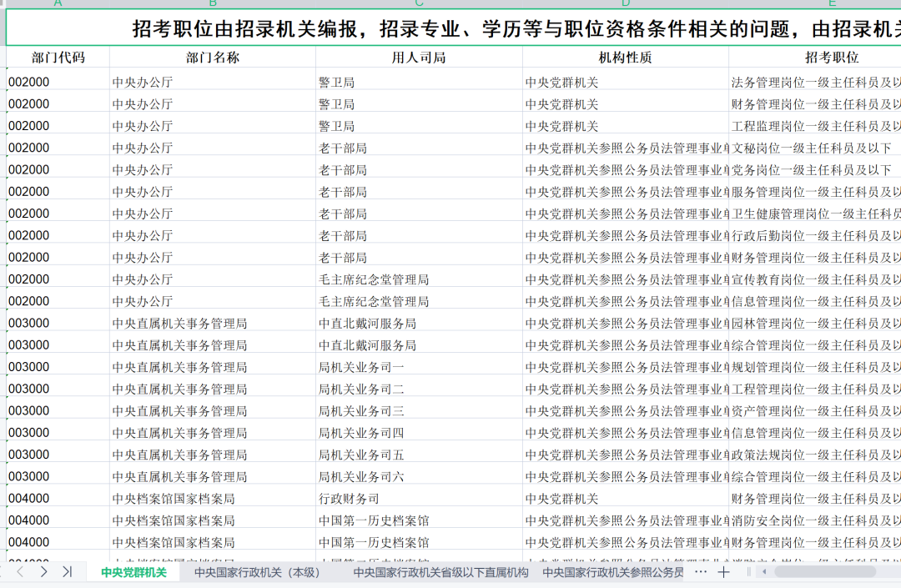Go to the previous sheet tab arrow
The width and height of the screenshot is (901, 588).
[x=21, y=572]
